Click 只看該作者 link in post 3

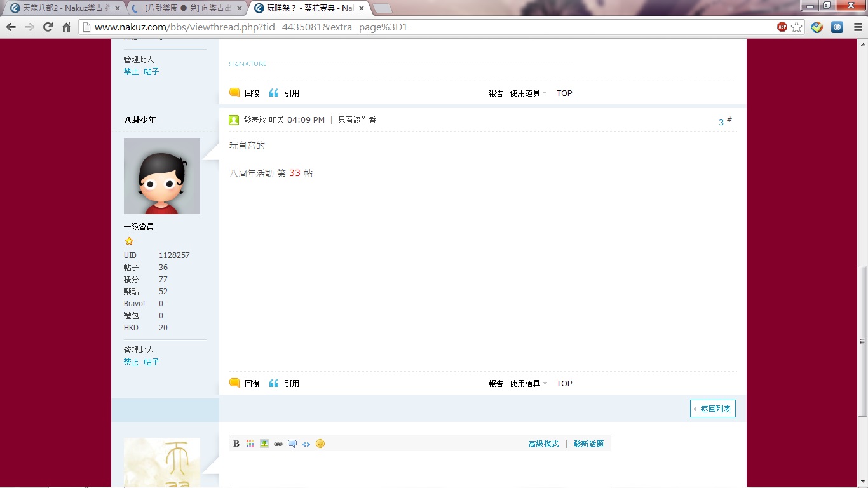[356, 120]
